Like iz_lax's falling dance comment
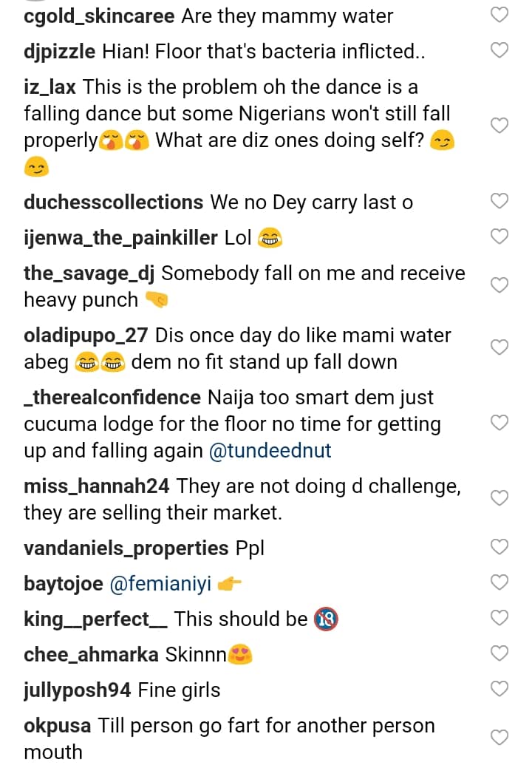 (500, 126)
